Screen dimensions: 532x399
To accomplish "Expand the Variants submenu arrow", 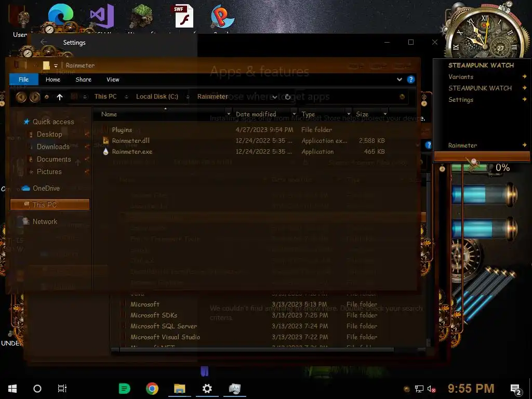I will click(x=525, y=77).
